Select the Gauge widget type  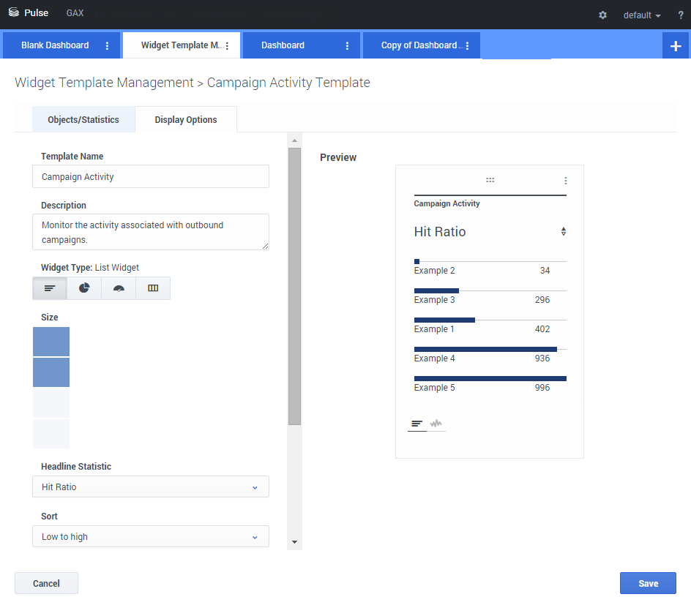click(119, 288)
